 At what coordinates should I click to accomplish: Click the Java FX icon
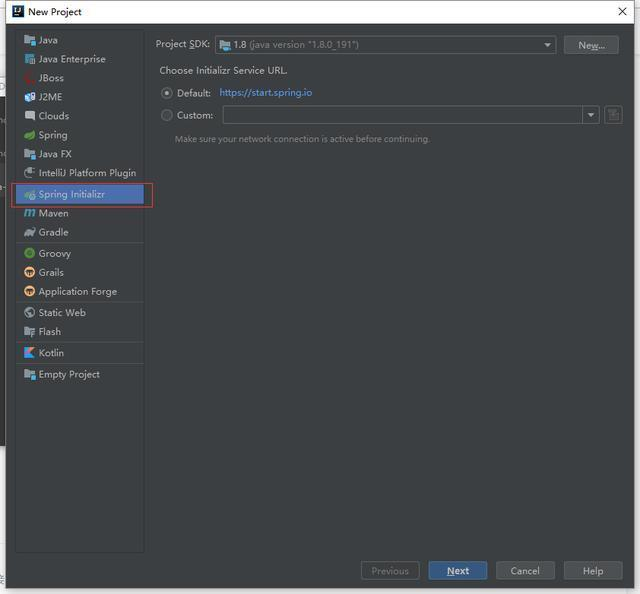pyautogui.click(x=30, y=154)
